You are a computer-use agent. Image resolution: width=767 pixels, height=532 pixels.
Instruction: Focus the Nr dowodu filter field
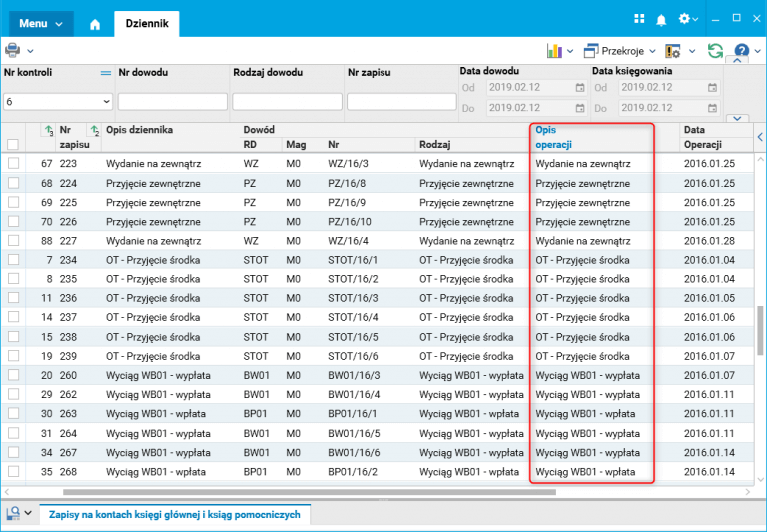[x=173, y=102]
